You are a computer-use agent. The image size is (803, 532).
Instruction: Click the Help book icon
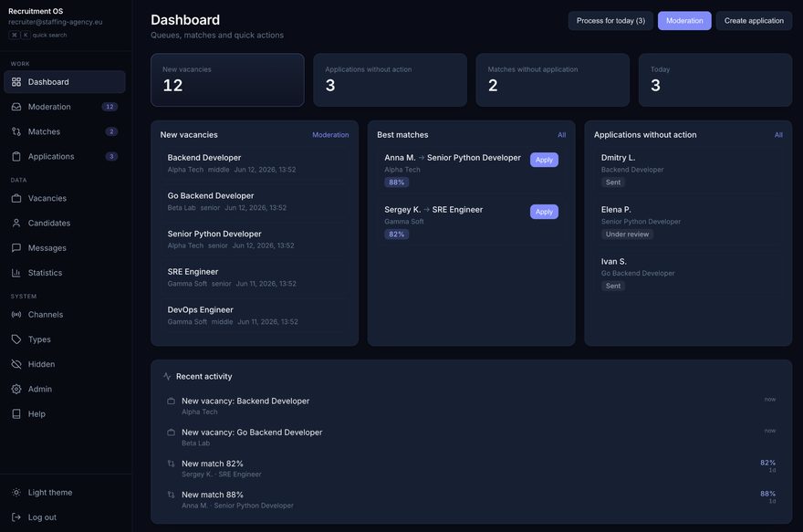pos(16,413)
